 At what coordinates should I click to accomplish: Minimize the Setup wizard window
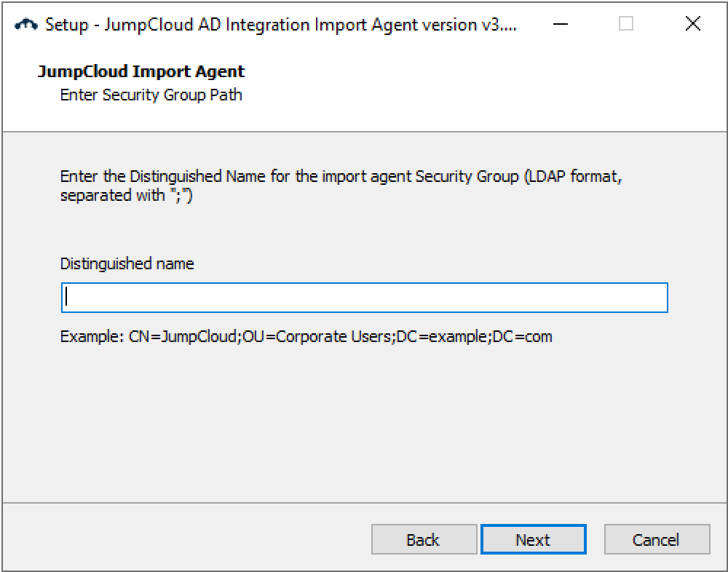click(560, 24)
